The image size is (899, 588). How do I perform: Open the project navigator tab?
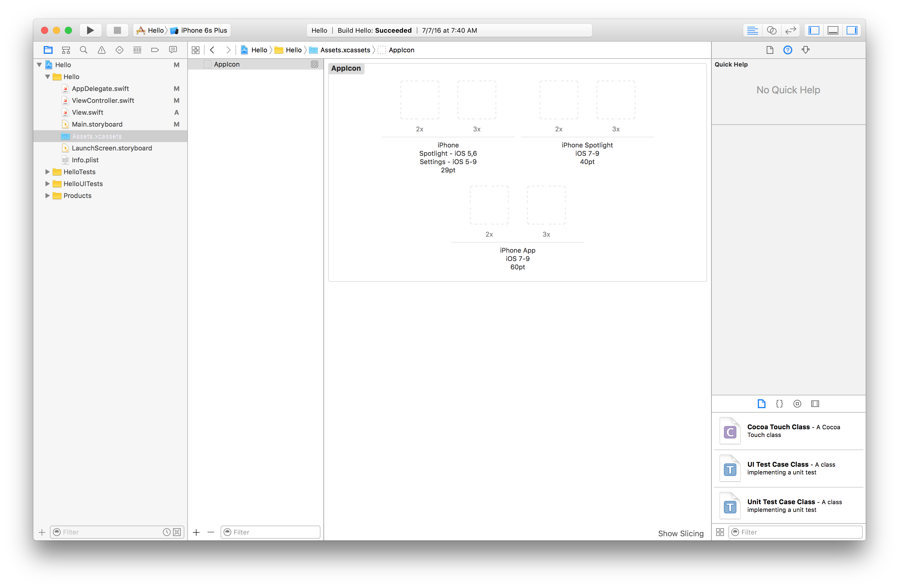tap(48, 50)
